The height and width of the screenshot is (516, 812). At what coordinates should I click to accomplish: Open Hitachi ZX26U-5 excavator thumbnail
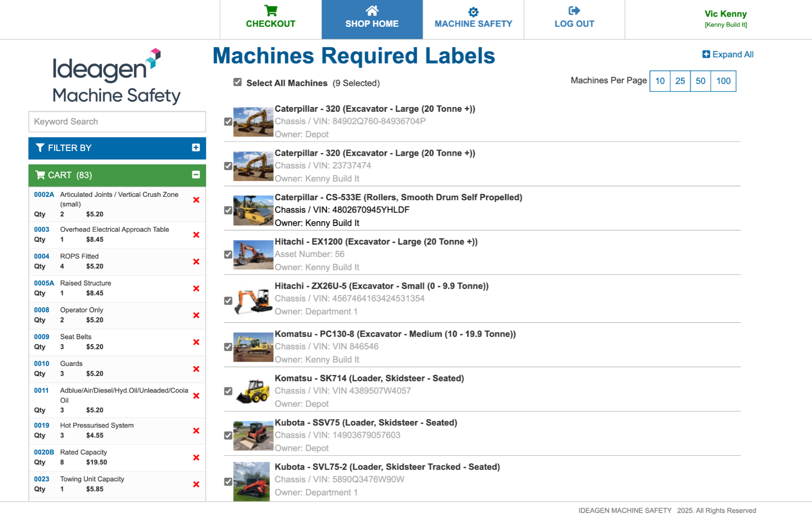pyautogui.click(x=253, y=301)
